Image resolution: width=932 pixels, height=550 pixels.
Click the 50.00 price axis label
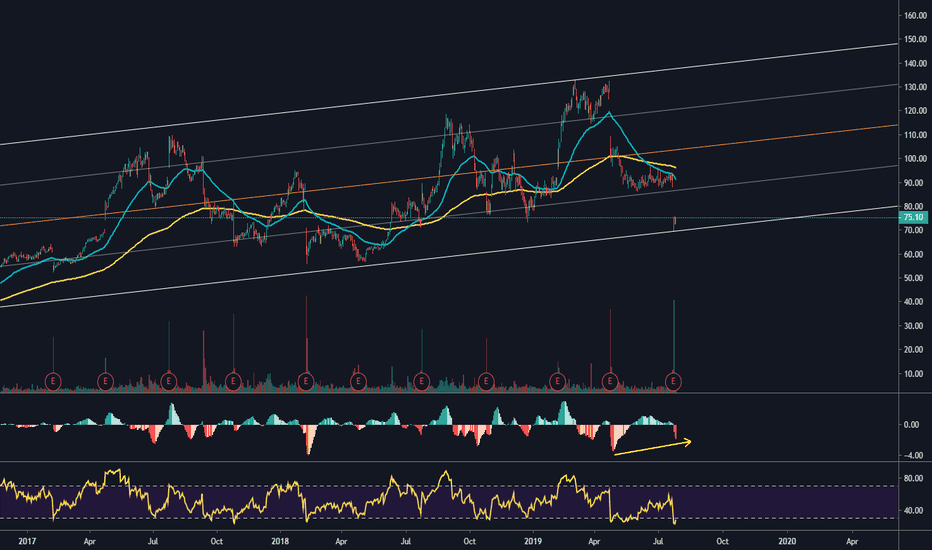pos(914,278)
